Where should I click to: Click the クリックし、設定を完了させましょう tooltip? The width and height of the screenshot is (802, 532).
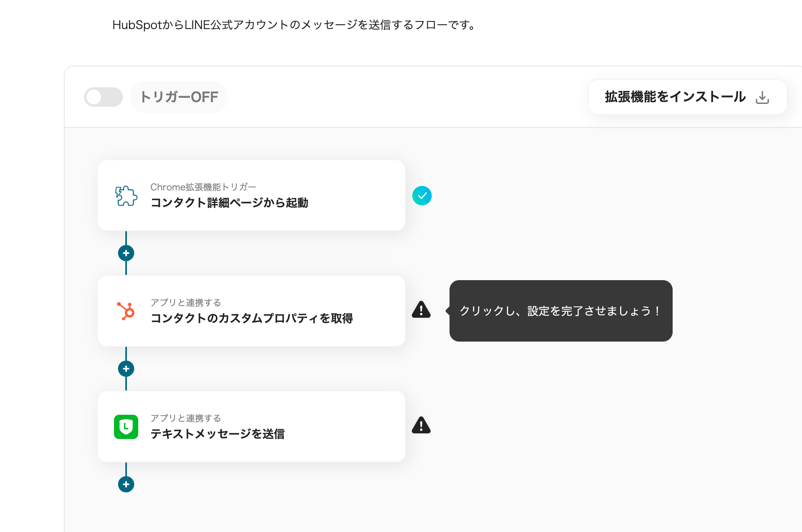tap(560, 311)
